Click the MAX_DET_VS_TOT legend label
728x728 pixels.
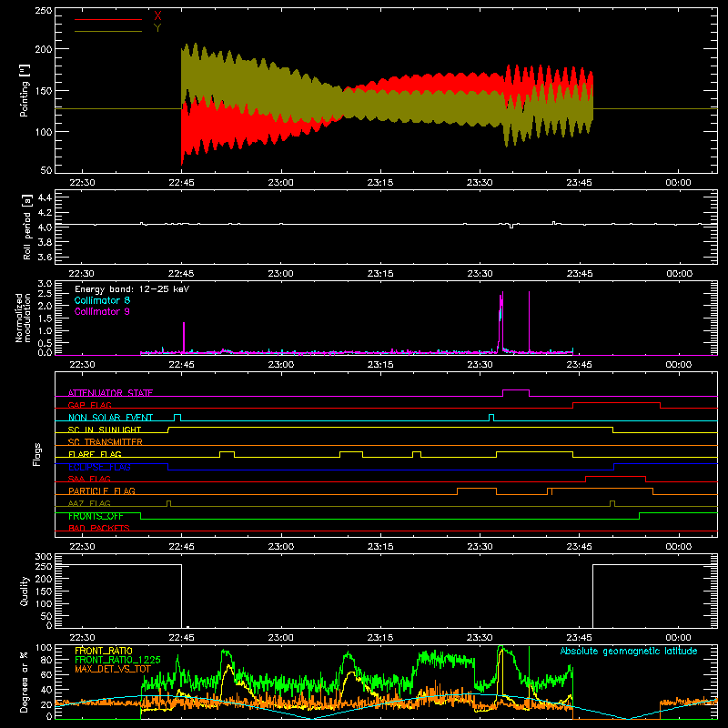point(113,669)
